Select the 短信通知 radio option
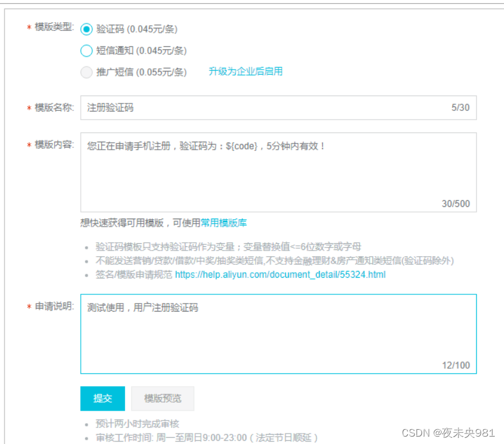This screenshot has height=444, width=504. 86,50
